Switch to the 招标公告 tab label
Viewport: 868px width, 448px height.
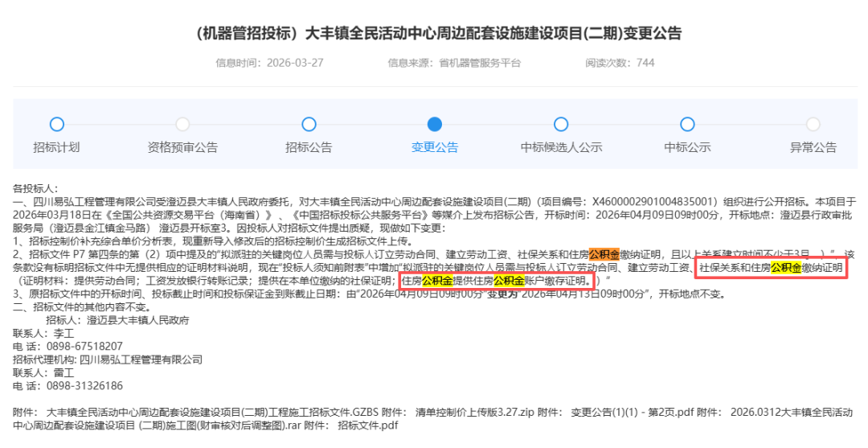[309, 147]
